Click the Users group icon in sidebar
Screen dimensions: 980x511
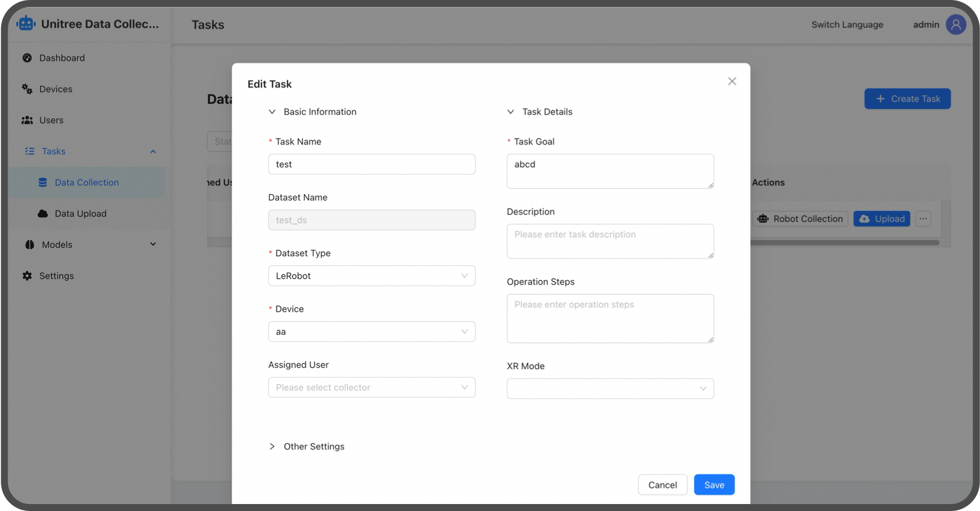coord(27,121)
